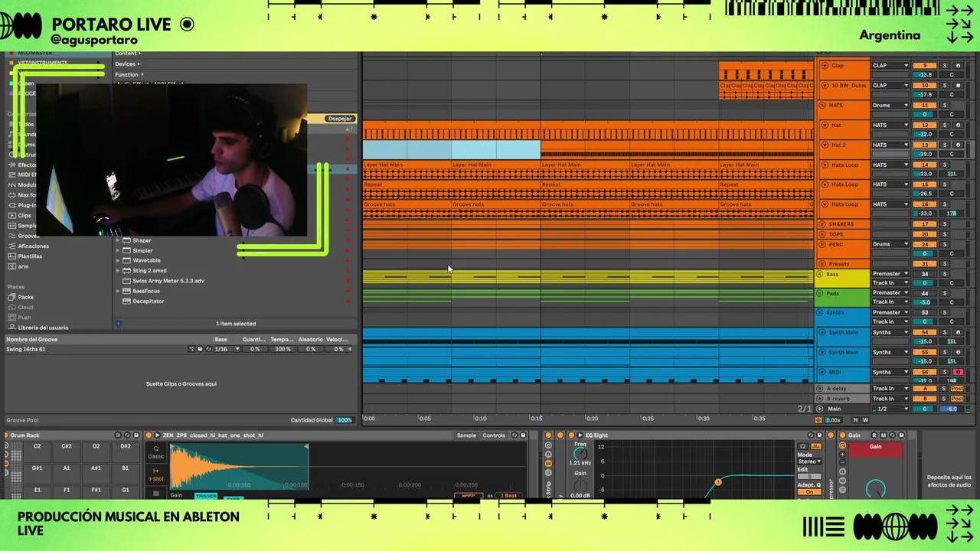Adjust the Cantidad Global 100% amount

tap(345, 420)
